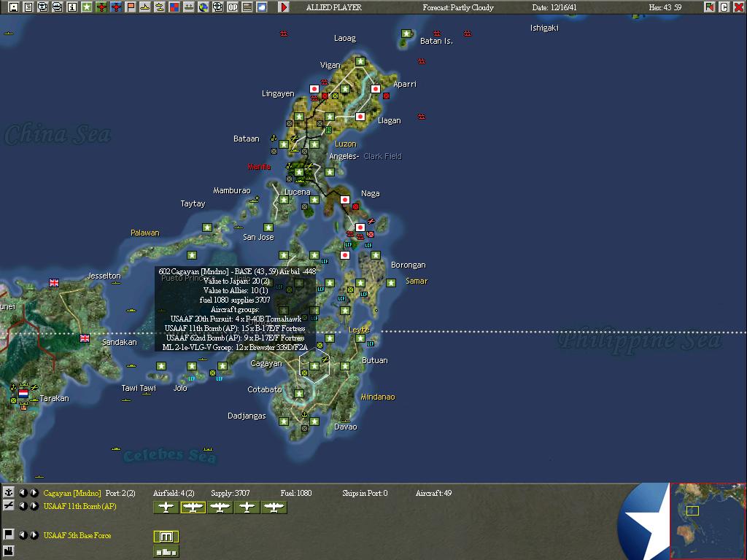The image size is (747, 560).
Task: Select next land unit arrow by 5th Base Force
Action: (x=34, y=534)
